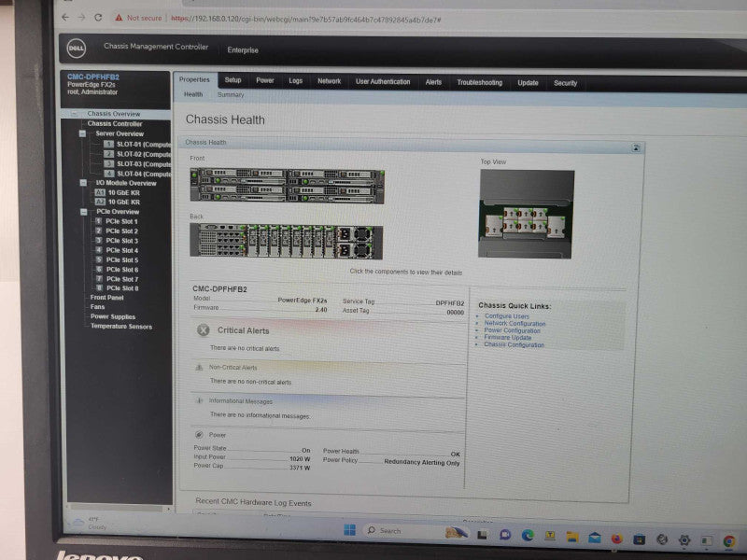Image resolution: width=747 pixels, height=560 pixels.
Task: Switch to Summary subtab
Action: pos(231,95)
